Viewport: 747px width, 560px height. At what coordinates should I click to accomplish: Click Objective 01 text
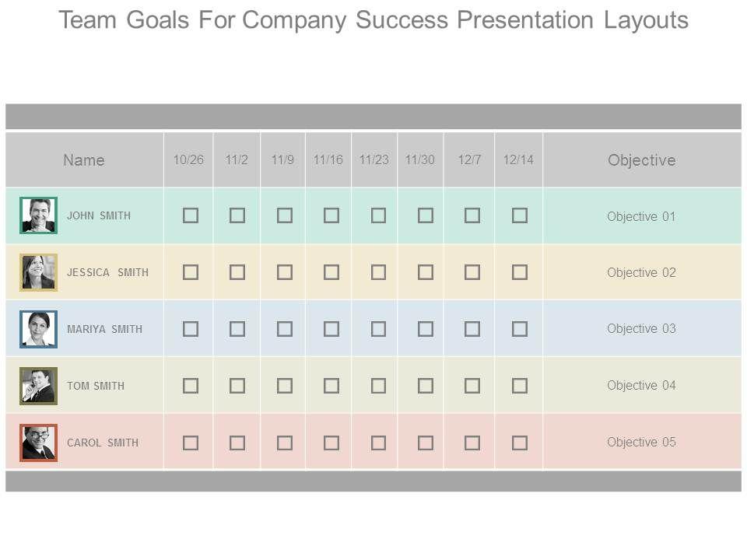(x=641, y=216)
